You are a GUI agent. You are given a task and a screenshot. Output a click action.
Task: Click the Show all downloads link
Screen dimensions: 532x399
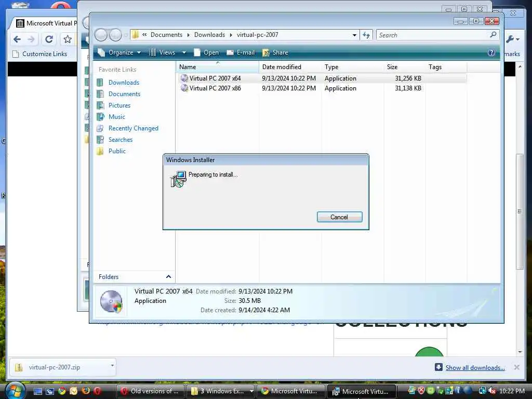tap(475, 368)
